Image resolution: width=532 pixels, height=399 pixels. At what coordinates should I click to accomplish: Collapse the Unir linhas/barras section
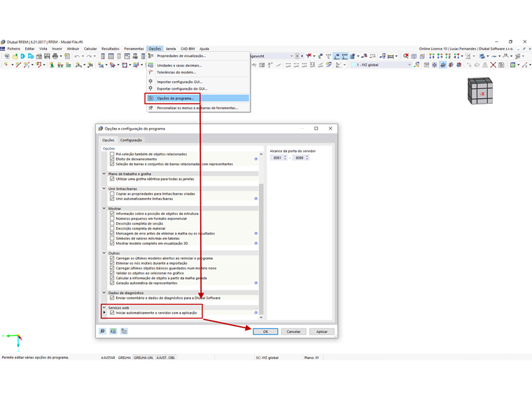104,188
